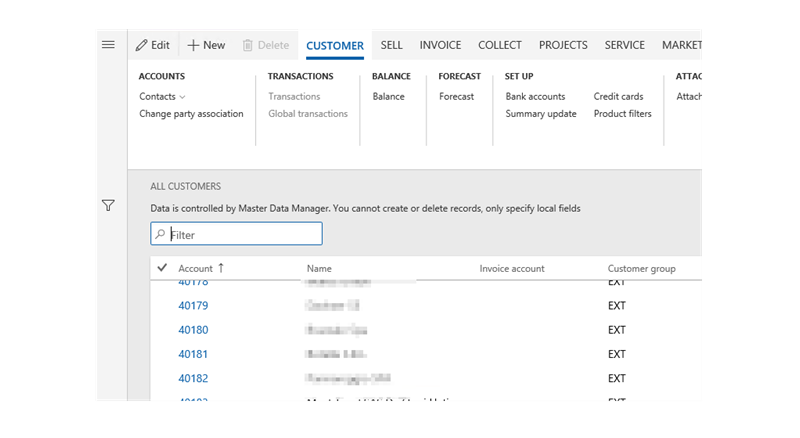This screenshot has width=800, height=438.
Task: Sort by the Customer group column header
Action: (x=641, y=268)
